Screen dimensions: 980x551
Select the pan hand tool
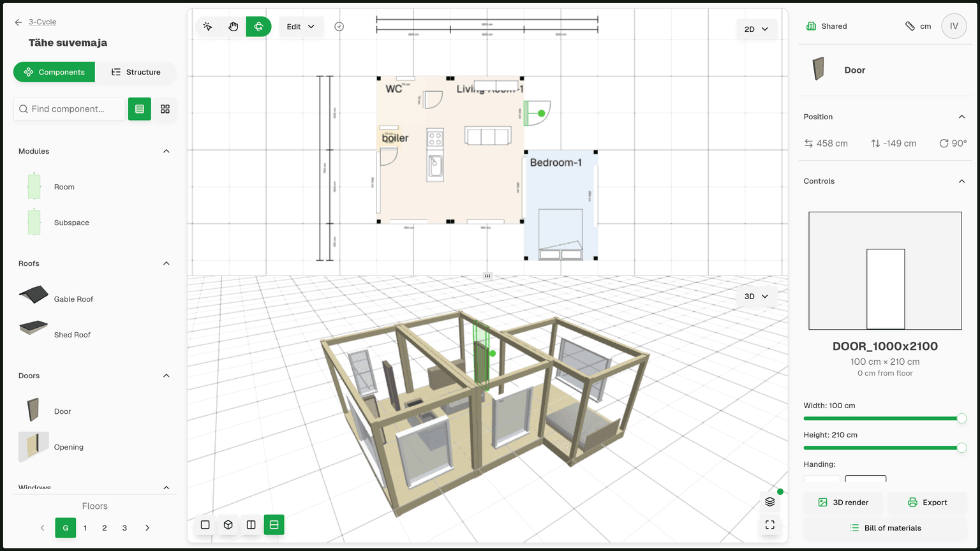pos(234,26)
